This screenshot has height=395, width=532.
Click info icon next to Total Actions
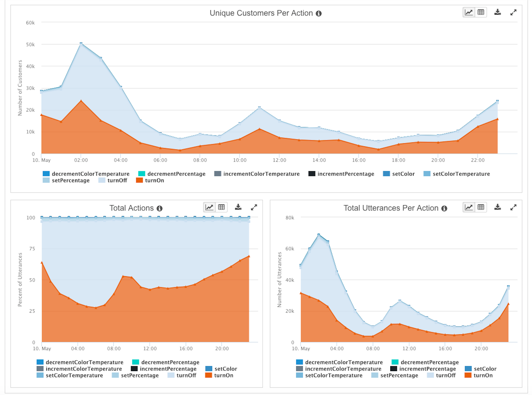159,209
